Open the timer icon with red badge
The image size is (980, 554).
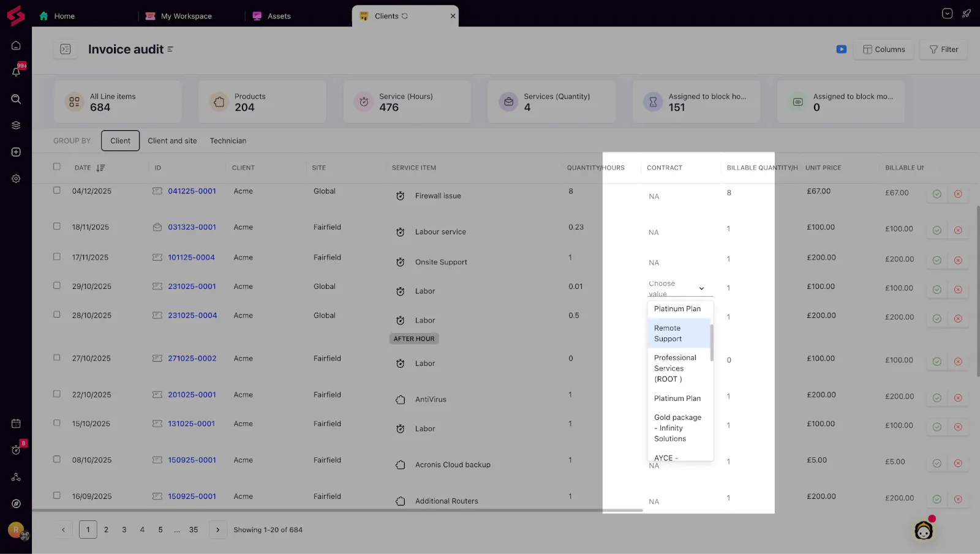[16, 450]
